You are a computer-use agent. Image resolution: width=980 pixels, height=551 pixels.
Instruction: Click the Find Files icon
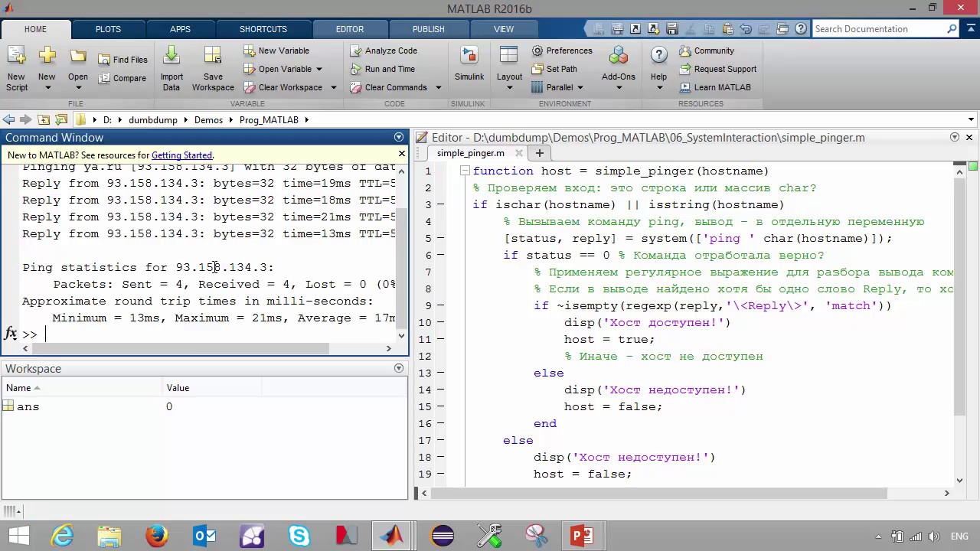[122, 60]
